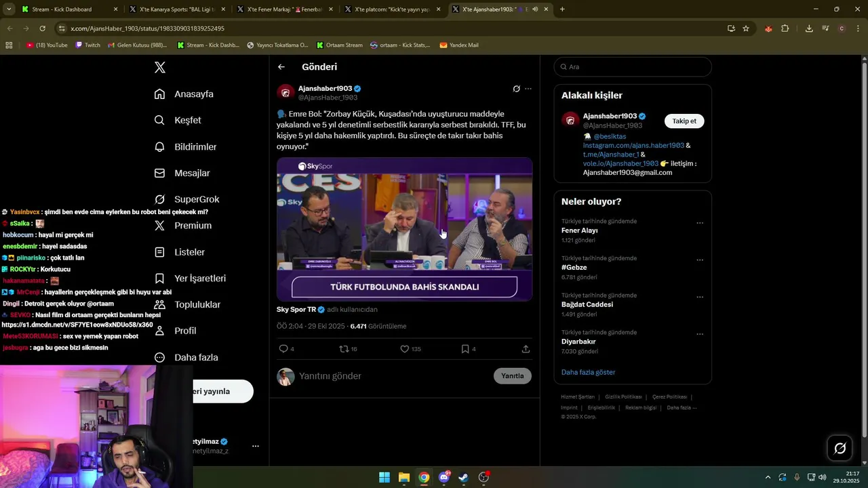Switch to Stream - Kick Dashboard tab
This screenshot has height=488, width=868.
pos(70,9)
